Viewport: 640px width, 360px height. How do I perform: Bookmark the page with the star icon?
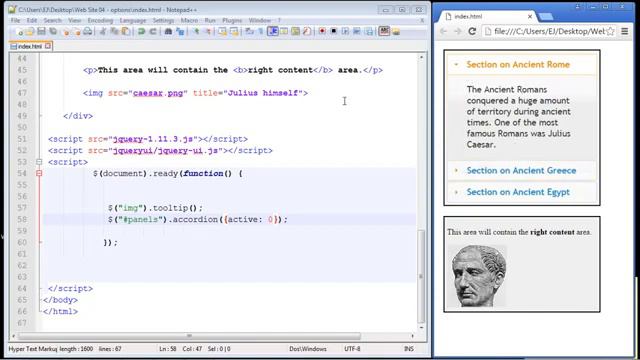tap(610, 31)
